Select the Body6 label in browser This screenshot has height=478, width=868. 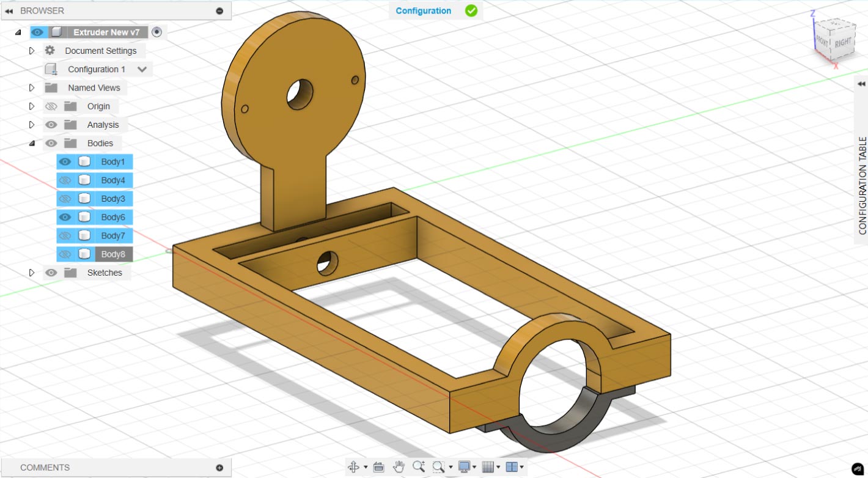[113, 217]
